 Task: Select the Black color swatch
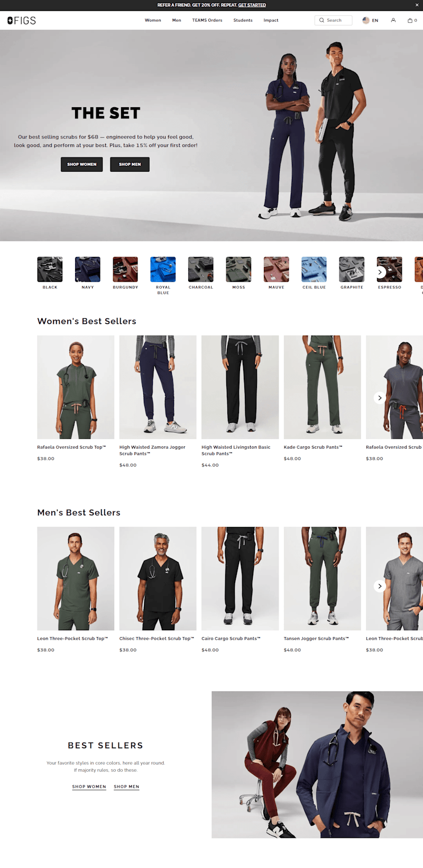tap(50, 269)
